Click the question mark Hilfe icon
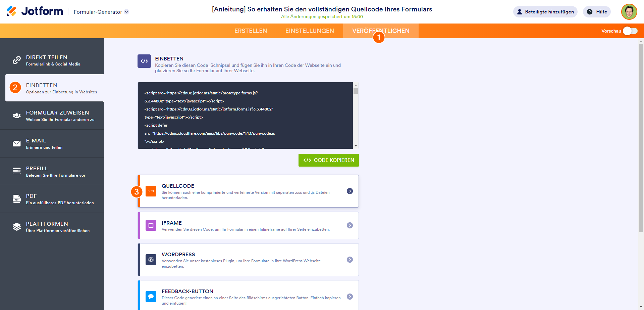 (589, 12)
